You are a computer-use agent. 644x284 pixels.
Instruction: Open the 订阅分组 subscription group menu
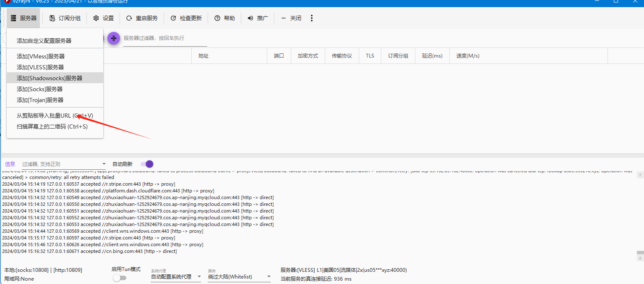tap(65, 18)
